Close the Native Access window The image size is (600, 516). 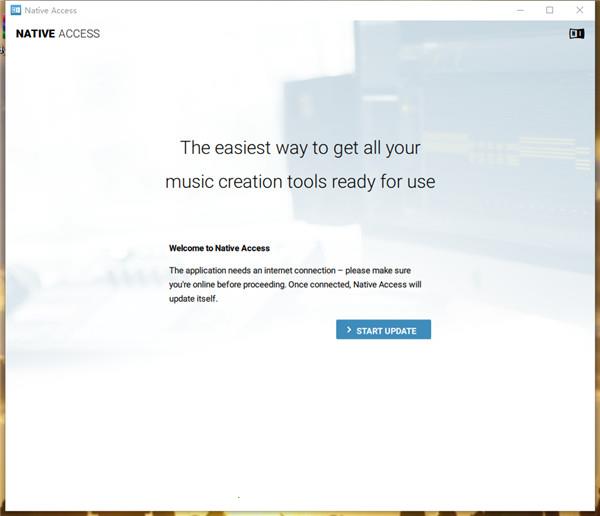click(580, 10)
